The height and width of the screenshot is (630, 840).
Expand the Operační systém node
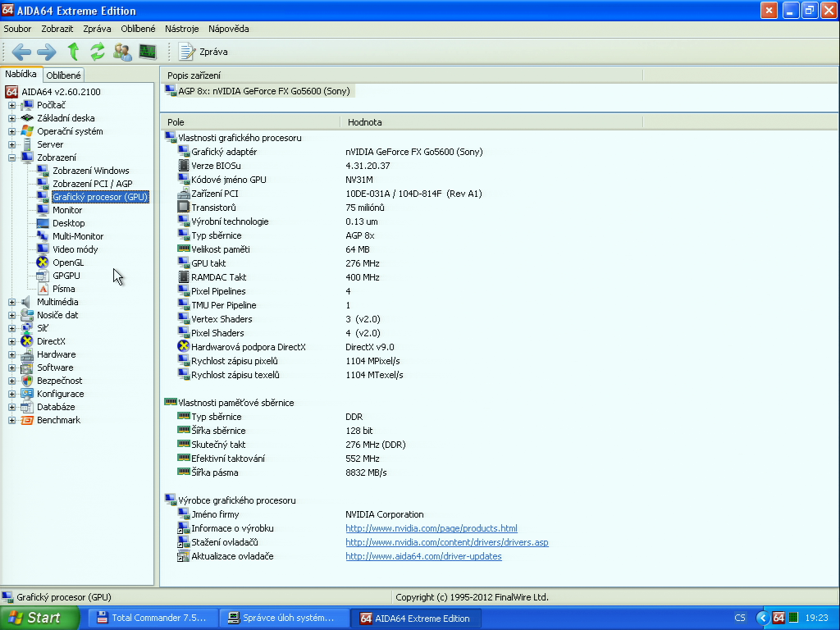pyautogui.click(x=11, y=131)
